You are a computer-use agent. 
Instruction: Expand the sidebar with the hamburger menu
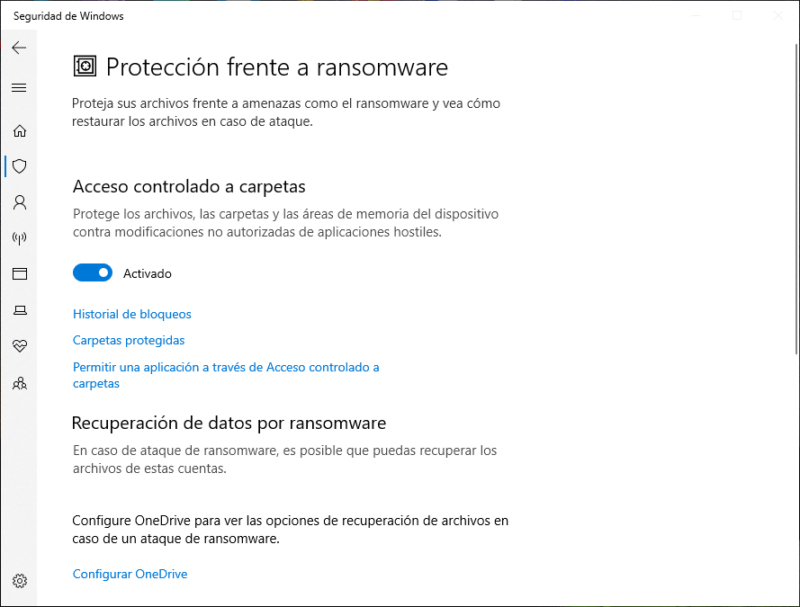click(19, 88)
